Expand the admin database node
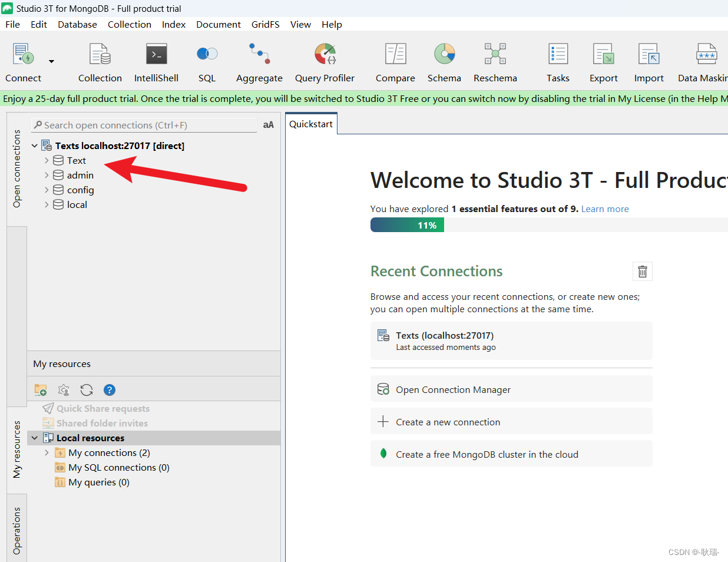 [47, 175]
